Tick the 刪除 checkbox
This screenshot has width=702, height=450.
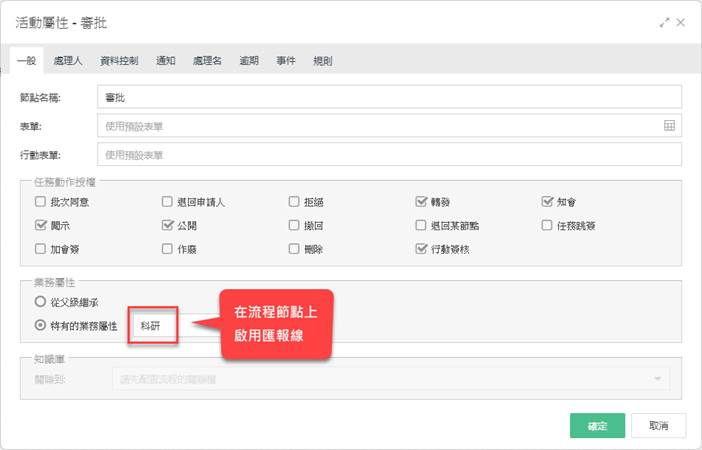[x=294, y=249]
